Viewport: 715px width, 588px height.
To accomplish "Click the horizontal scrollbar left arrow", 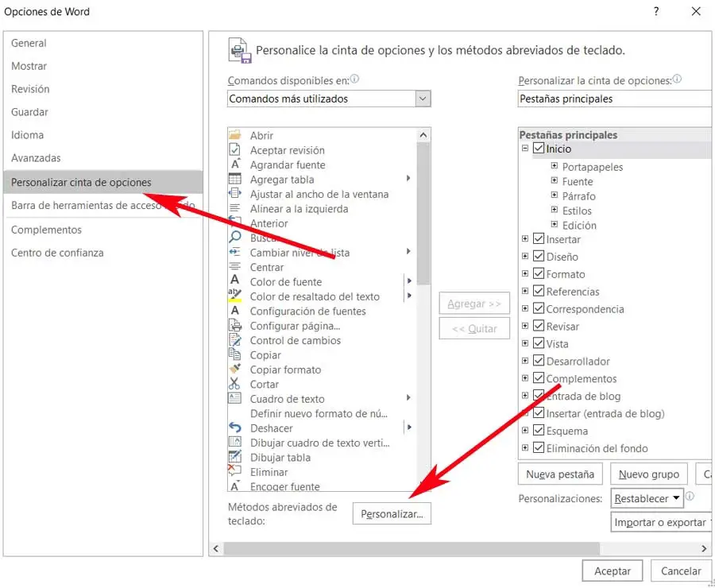I will [216, 548].
